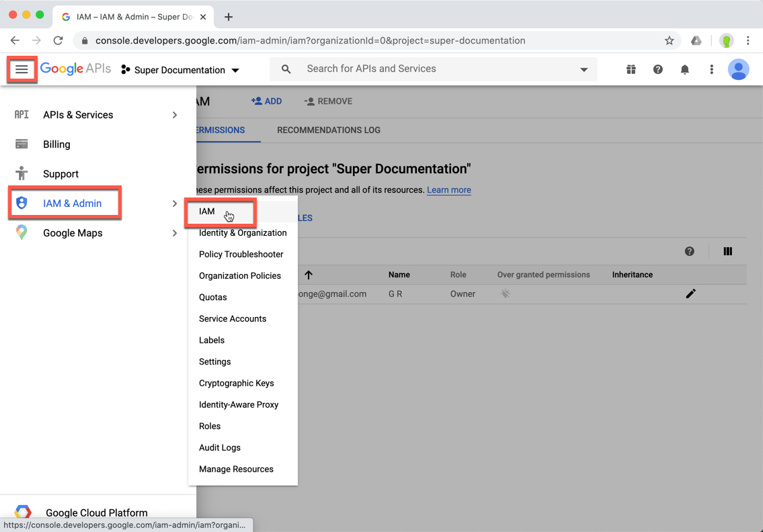Viewport: 763px width, 532px height.
Task: Click the help question mark in top bar
Action: 657,69
